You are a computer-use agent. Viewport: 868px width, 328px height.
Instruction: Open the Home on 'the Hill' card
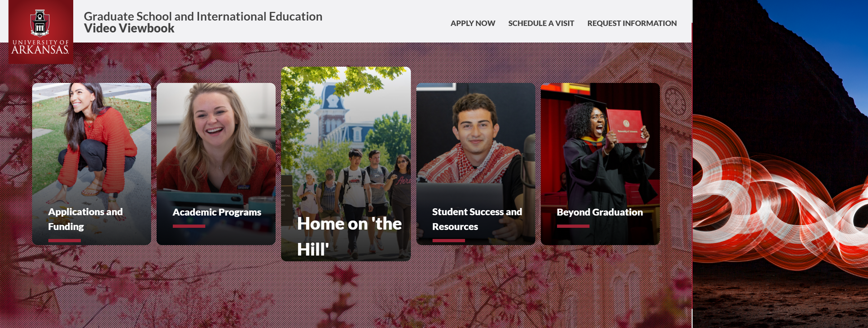(x=346, y=164)
